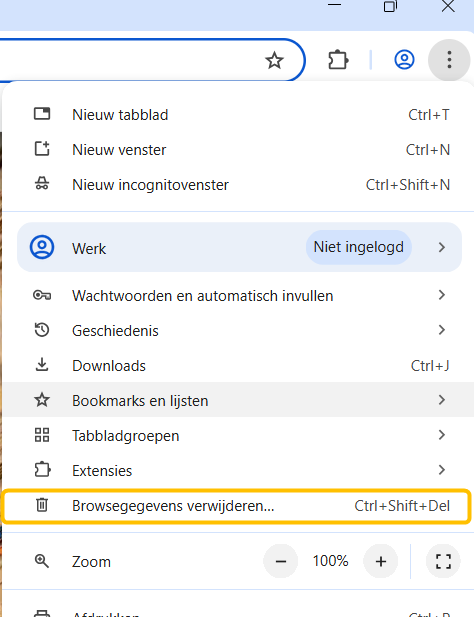The width and height of the screenshot is (474, 617).
Task: Open Nieuw venster from the menu
Action: pos(238,150)
